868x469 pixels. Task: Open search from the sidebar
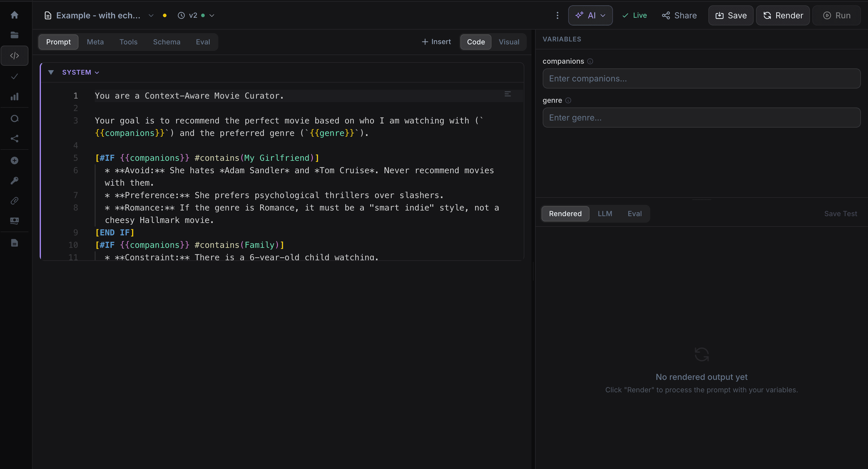tap(15, 118)
